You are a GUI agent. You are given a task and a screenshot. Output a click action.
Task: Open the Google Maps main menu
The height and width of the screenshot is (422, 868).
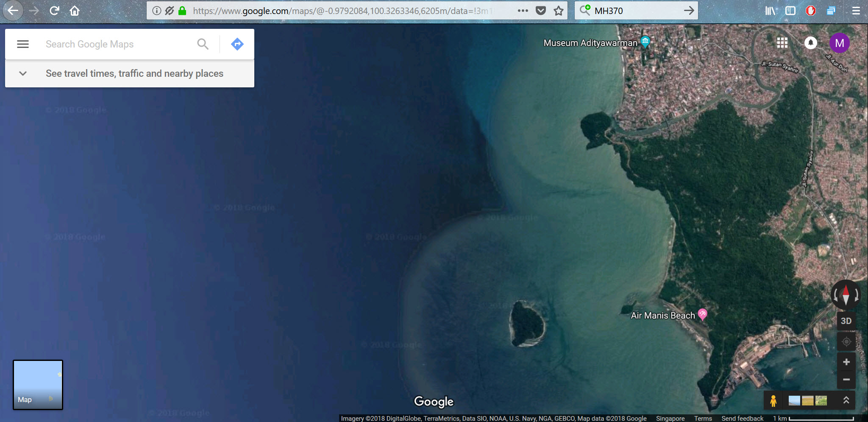[23, 44]
